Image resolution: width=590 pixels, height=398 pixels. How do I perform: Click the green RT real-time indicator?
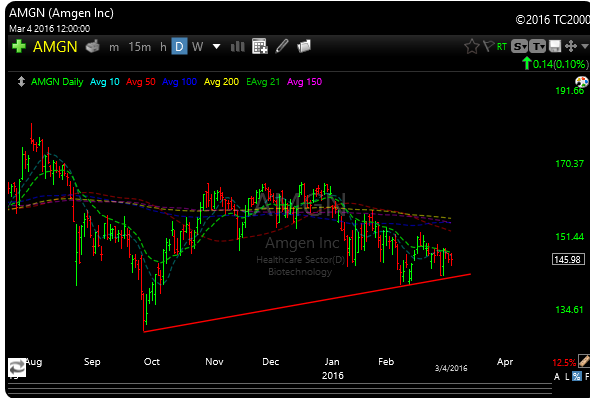502,47
